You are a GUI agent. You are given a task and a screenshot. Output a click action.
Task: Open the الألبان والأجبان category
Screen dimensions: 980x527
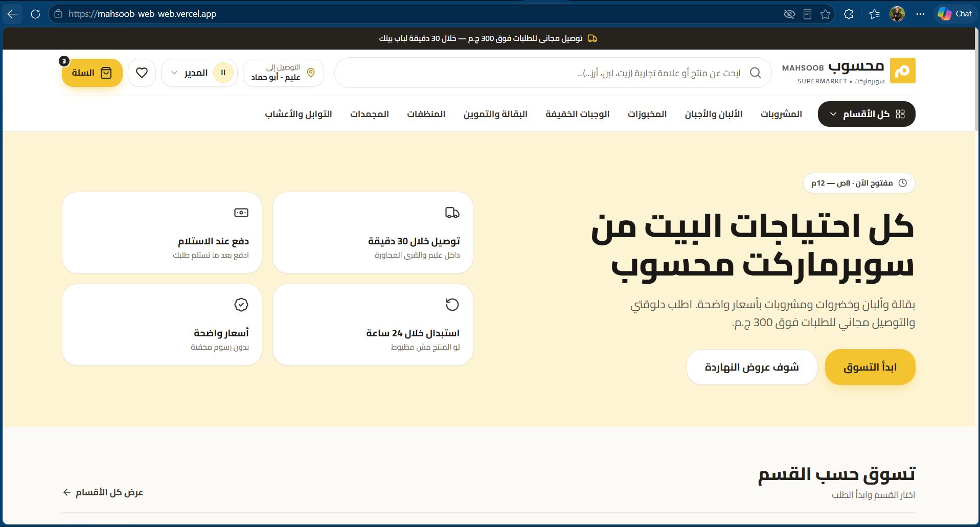click(714, 114)
